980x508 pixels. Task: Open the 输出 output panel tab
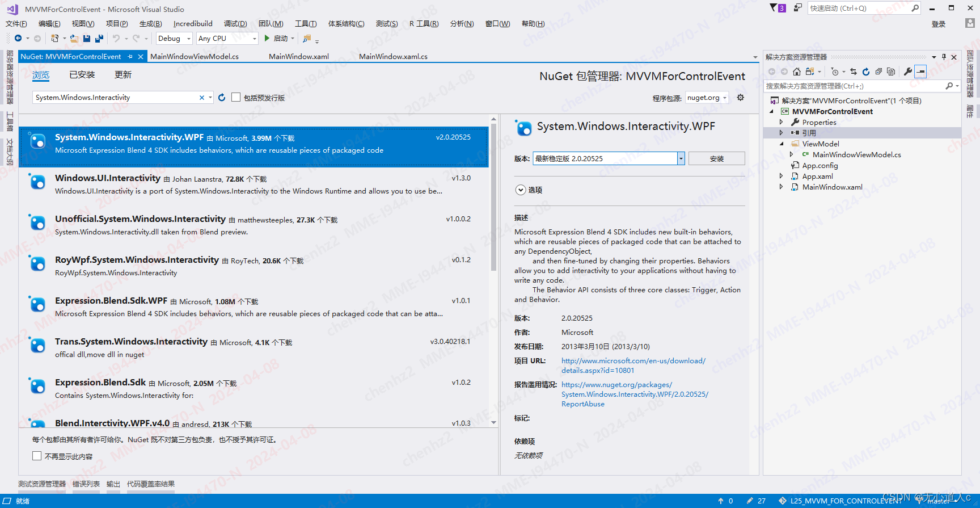coord(113,484)
